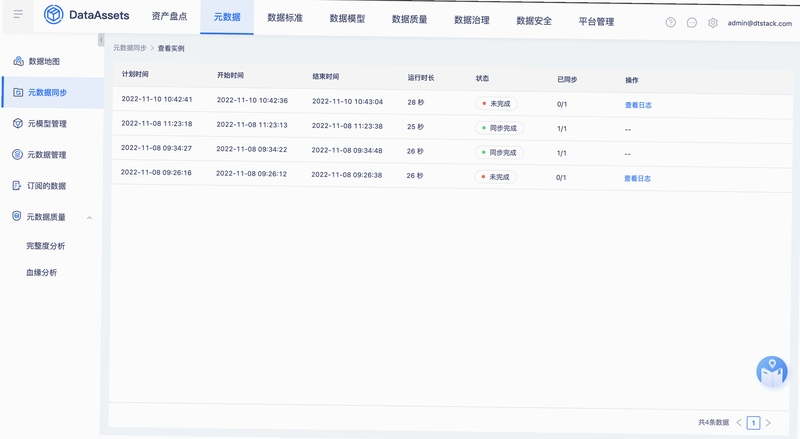Switch to the 平台管理 tab

596,22
